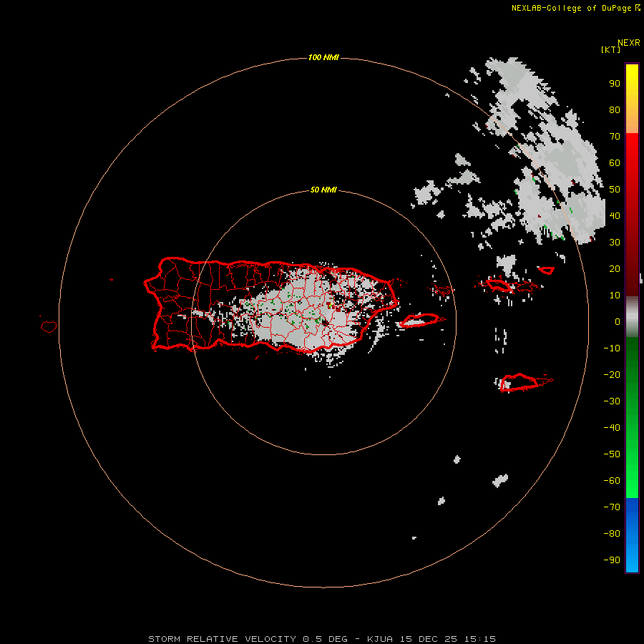Click the 50 value on velocity scale
Viewport: 644px width, 644px height.
coord(615,190)
